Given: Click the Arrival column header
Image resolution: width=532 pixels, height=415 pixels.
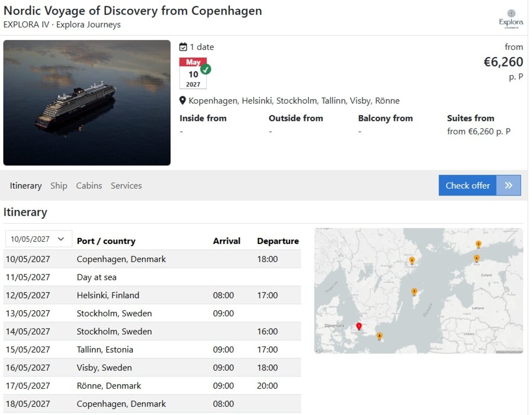Looking at the screenshot, I should pos(227,241).
